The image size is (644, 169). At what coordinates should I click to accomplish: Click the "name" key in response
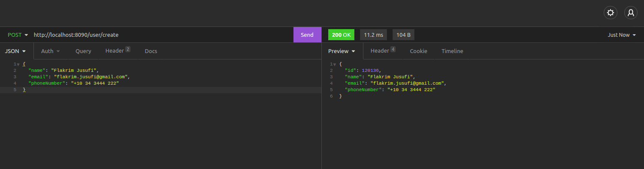pos(354,77)
